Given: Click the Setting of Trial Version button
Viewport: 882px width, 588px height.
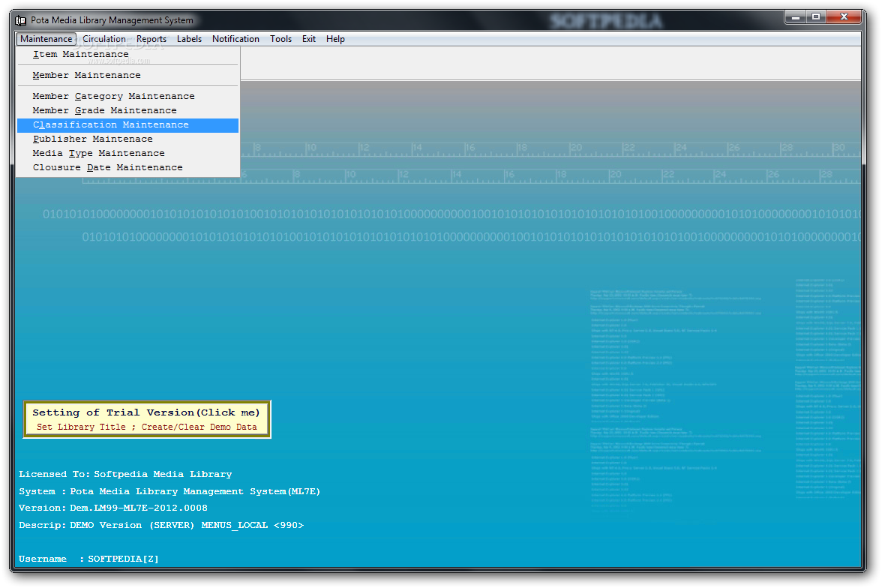Looking at the screenshot, I should 147,419.
